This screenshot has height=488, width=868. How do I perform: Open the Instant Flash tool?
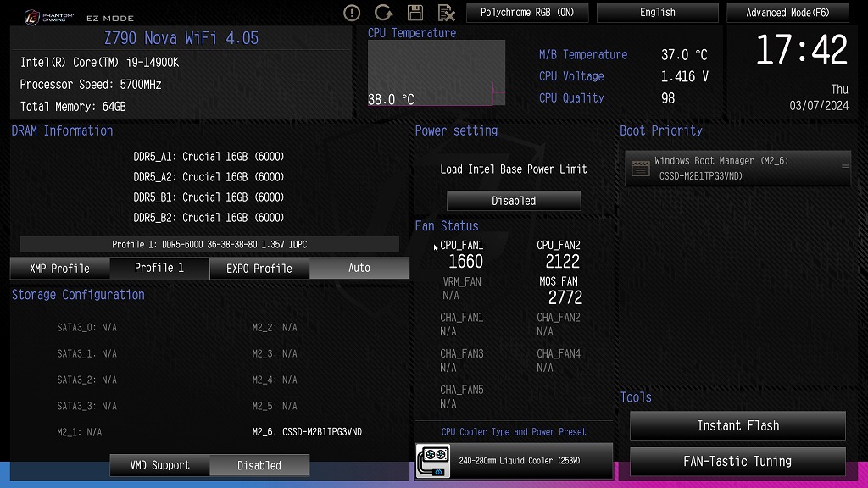click(738, 425)
